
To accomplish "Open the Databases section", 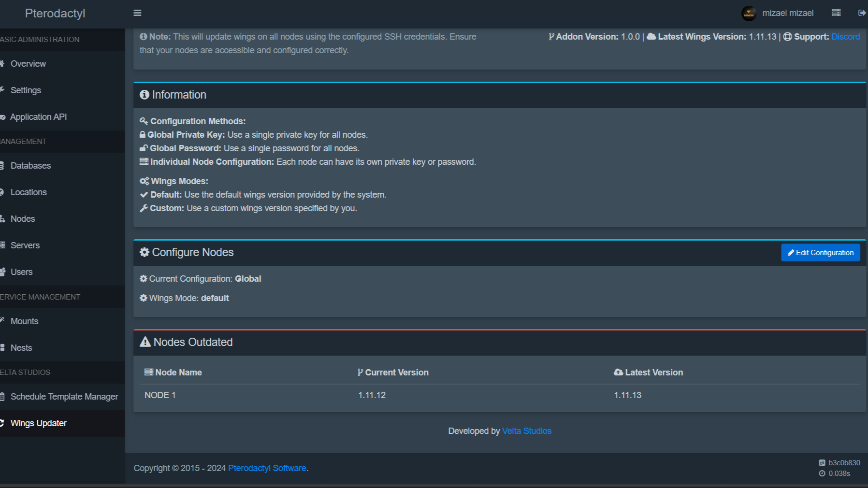I will pos(30,166).
